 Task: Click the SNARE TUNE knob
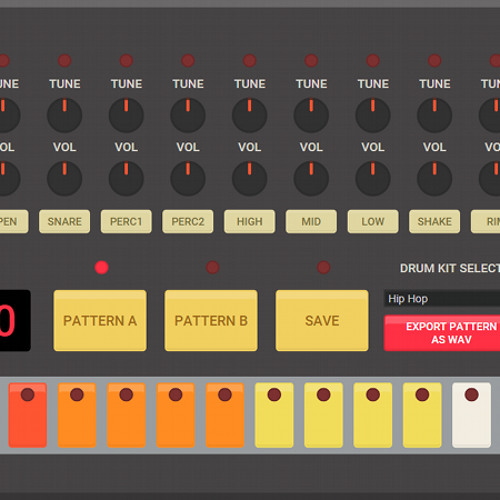click(x=64, y=115)
